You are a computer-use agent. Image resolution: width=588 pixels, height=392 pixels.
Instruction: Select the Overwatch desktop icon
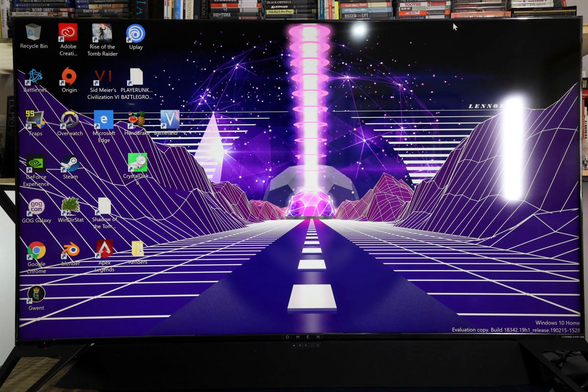point(70,120)
